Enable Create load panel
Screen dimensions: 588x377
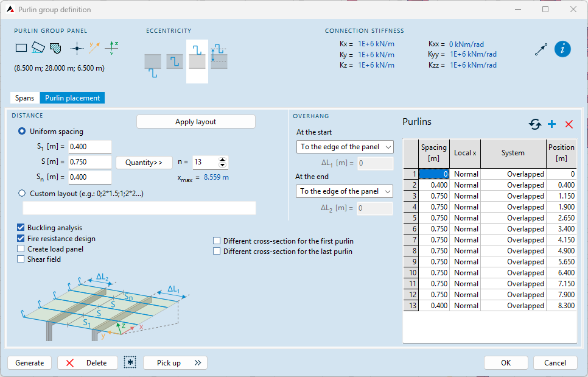click(x=21, y=248)
